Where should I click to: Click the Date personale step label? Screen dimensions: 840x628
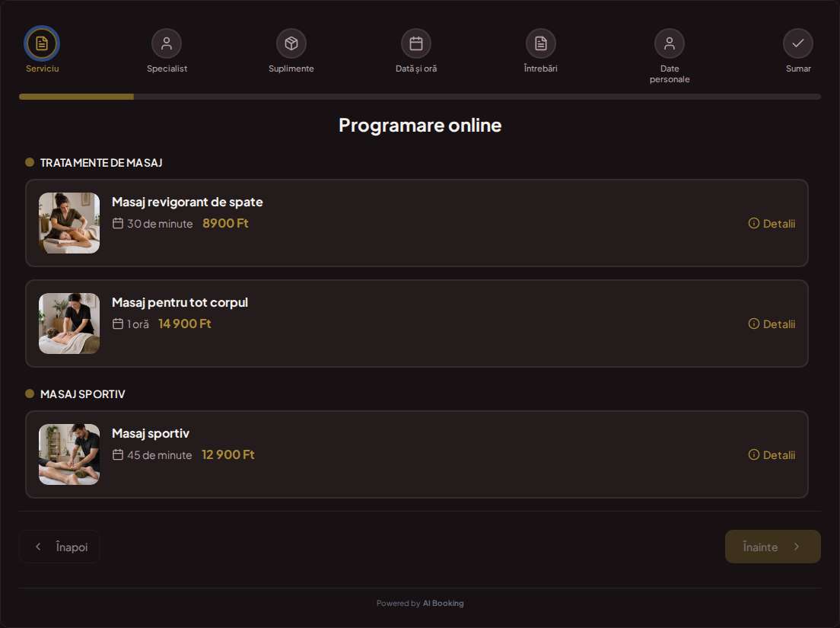point(670,74)
